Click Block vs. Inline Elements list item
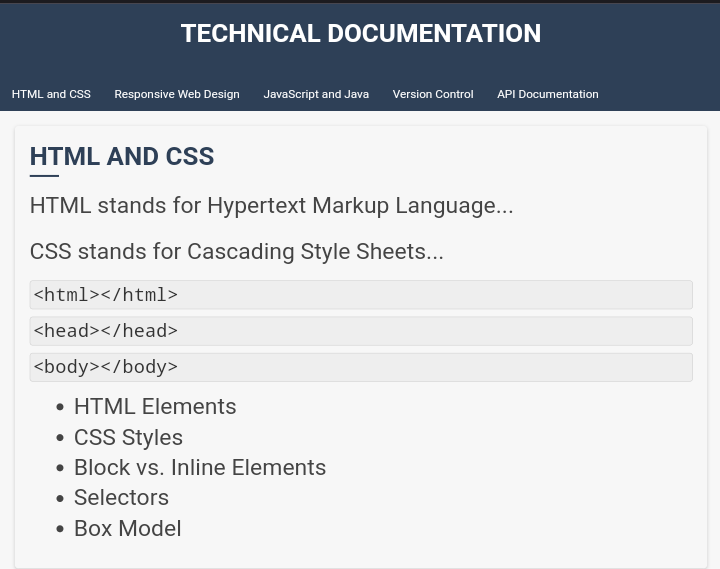The width and height of the screenshot is (720, 569). pos(200,468)
